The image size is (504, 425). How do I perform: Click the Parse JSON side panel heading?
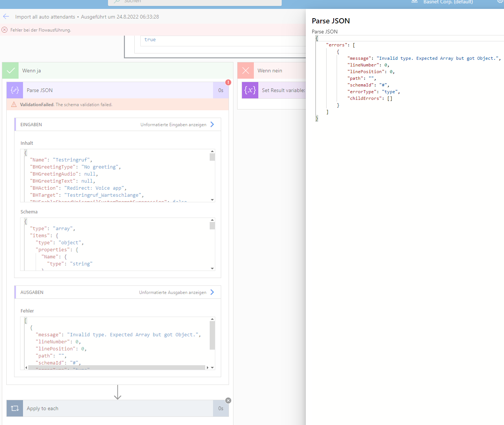[331, 21]
